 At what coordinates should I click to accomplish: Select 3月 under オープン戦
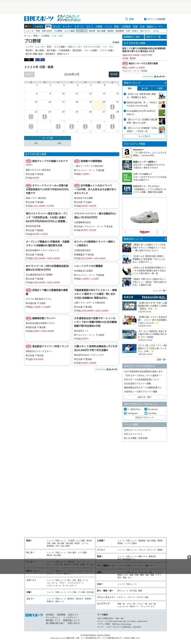59,143
